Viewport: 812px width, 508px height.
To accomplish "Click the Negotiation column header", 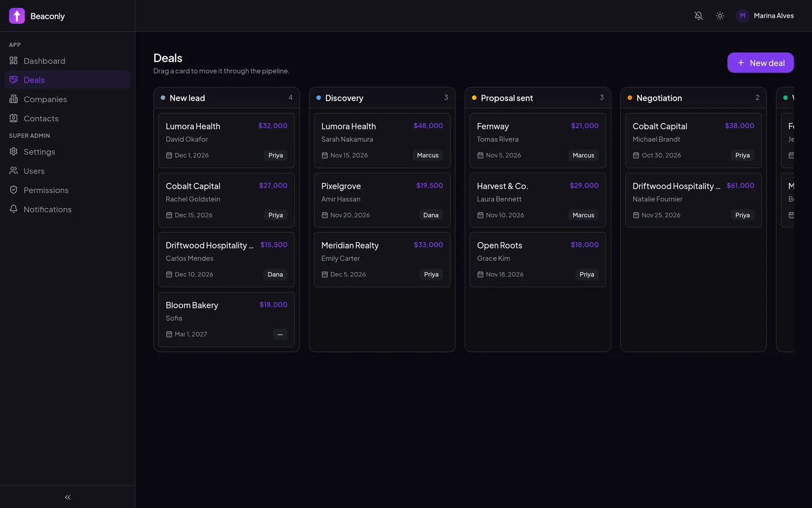I will pos(693,98).
